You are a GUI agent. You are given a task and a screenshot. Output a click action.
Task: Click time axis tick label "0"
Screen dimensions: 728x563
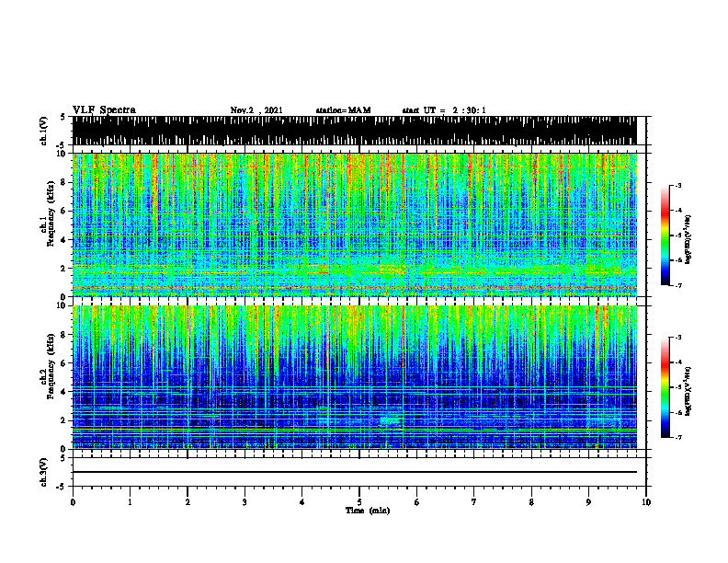73,502
